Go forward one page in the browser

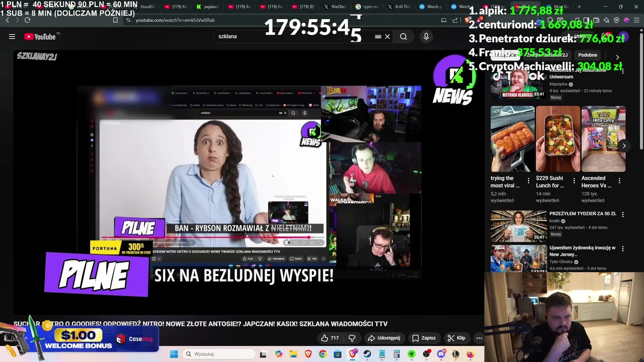tap(17, 20)
